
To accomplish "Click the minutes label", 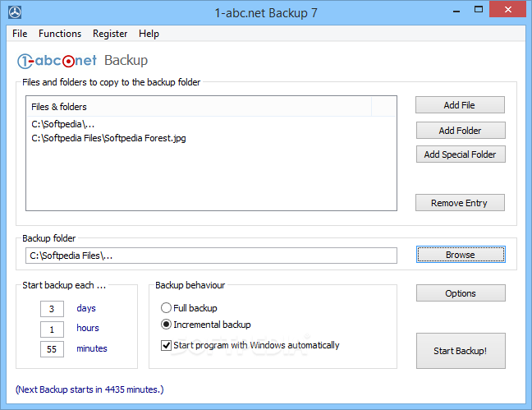I will [x=92, y=348].
